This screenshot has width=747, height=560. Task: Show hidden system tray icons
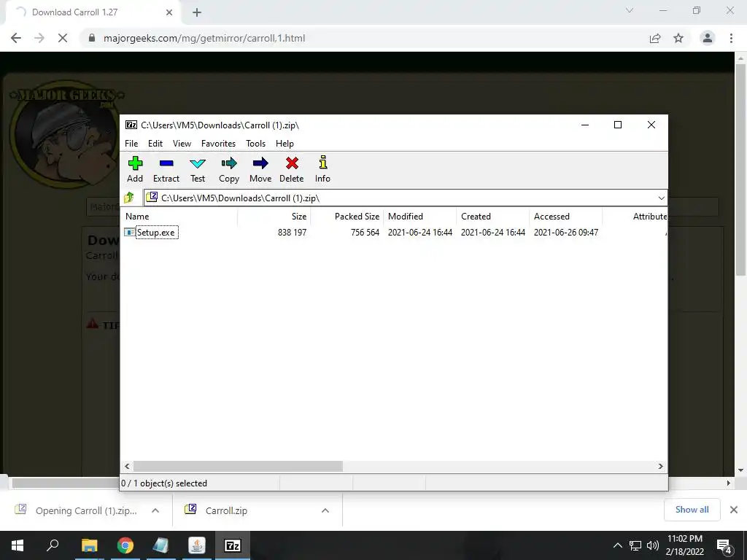(617, 545)
